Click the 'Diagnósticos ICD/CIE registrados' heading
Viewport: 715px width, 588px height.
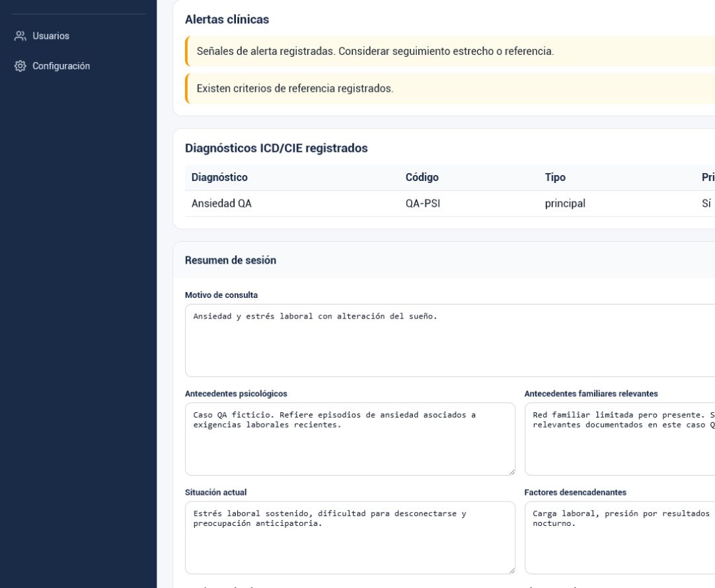[x=276, y=148]
